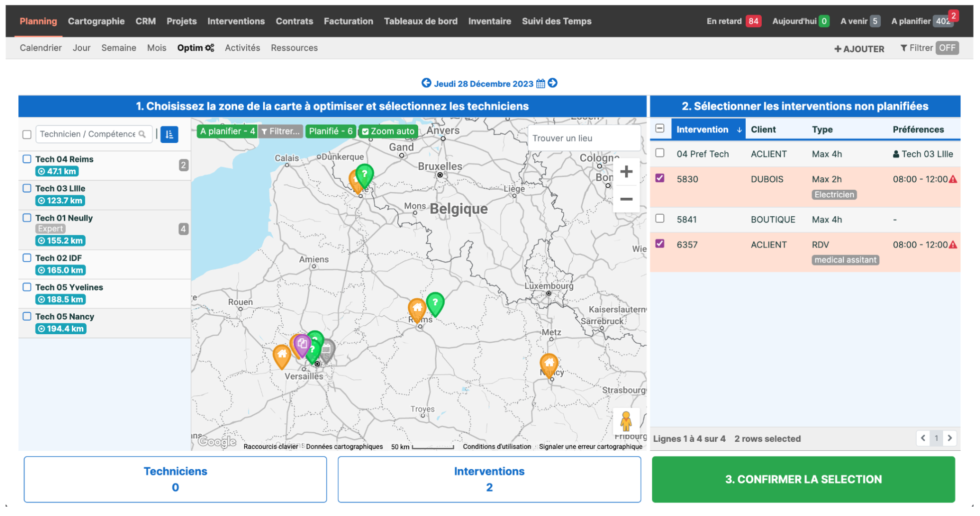
Task: Click Technicien / Compétence search field
Action: pyautogui.click(x=94, y=134)
